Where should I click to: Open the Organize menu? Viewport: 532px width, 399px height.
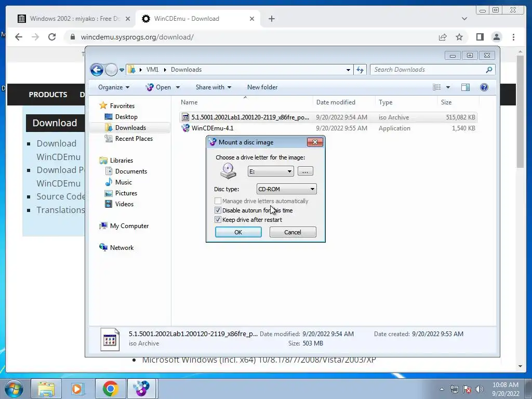pyautogui.click(x=114, y=87)
